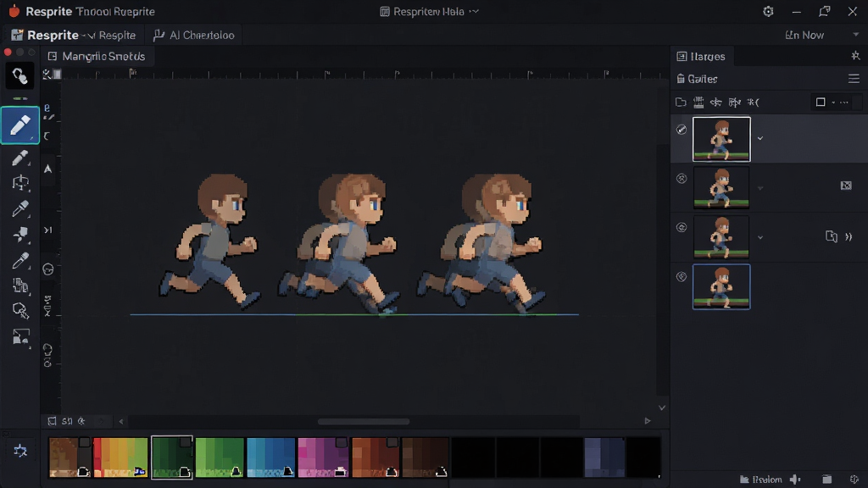
Task: Pin the Harges panel
Action: point(855,56)
